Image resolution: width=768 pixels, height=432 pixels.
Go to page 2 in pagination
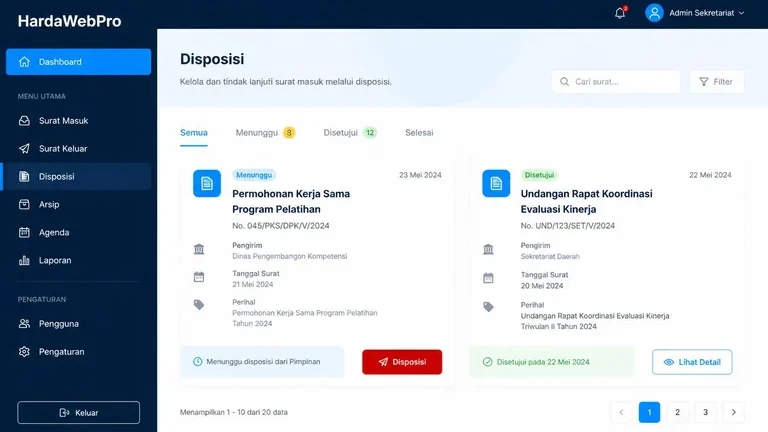pos(677,412)
